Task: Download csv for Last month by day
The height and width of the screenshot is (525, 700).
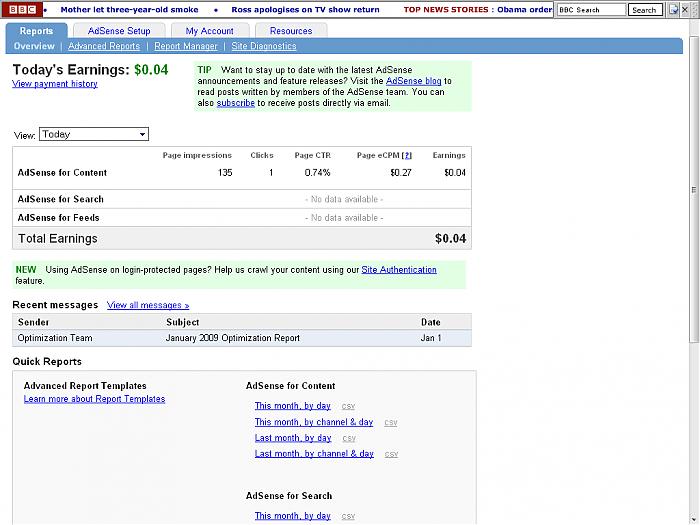Action: (x=349, y=438)
